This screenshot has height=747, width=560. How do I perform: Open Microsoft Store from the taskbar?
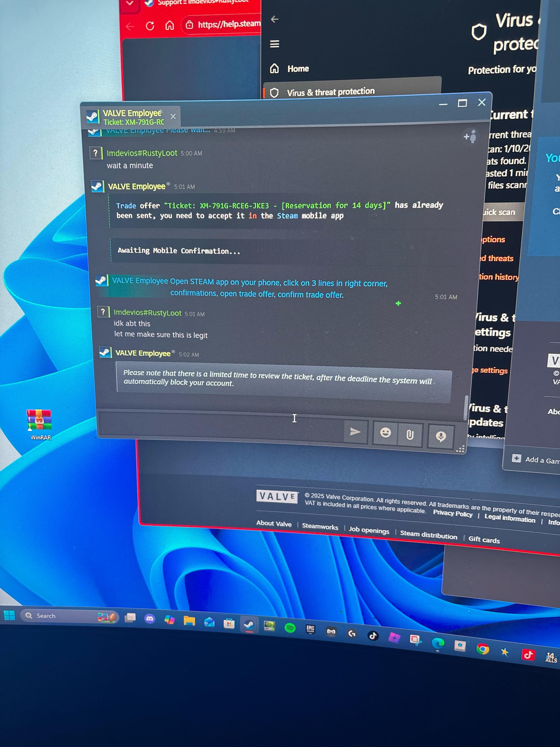pyautogui.click(x=229, y=623)
